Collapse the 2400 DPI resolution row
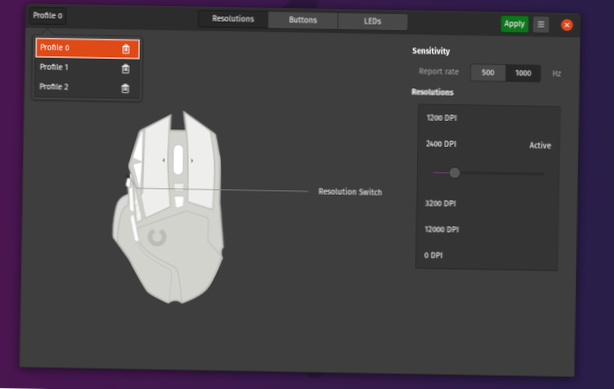The image size is (614, 389). [x=488, y=145]
